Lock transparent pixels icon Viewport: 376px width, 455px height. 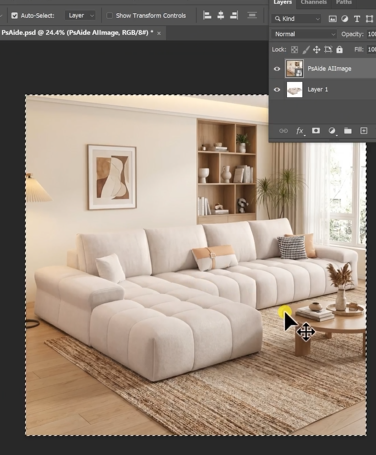coord(294,50)
